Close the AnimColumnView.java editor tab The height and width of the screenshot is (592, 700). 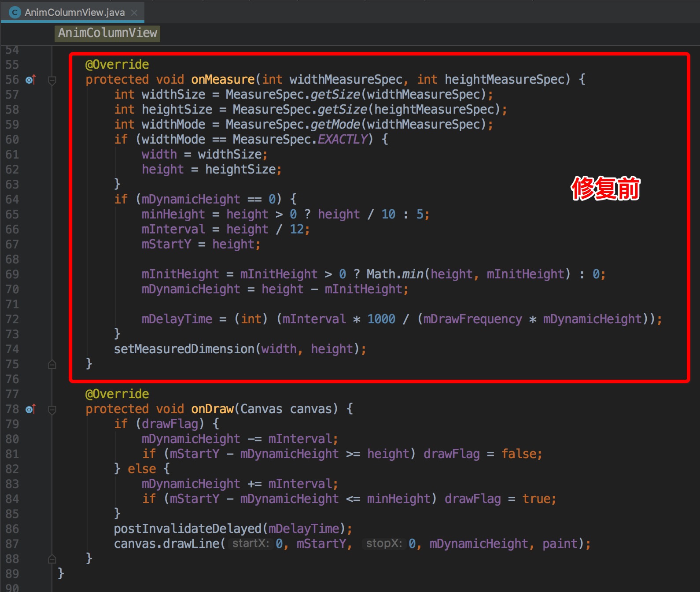pos(134,13)
